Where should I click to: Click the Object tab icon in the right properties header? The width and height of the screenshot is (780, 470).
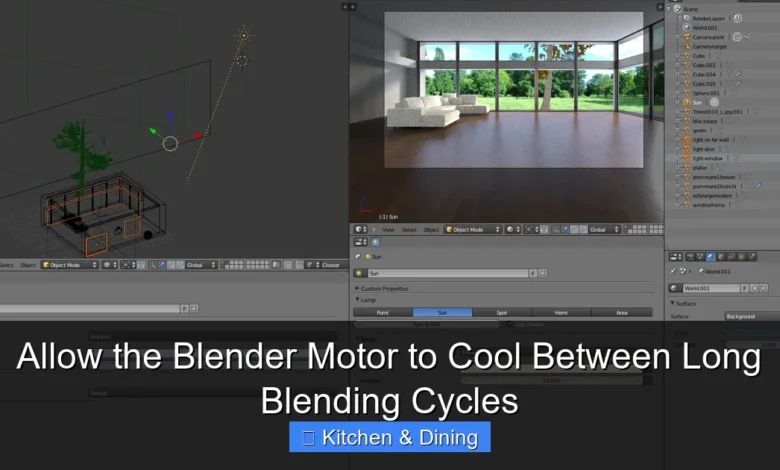coord(721,257)
